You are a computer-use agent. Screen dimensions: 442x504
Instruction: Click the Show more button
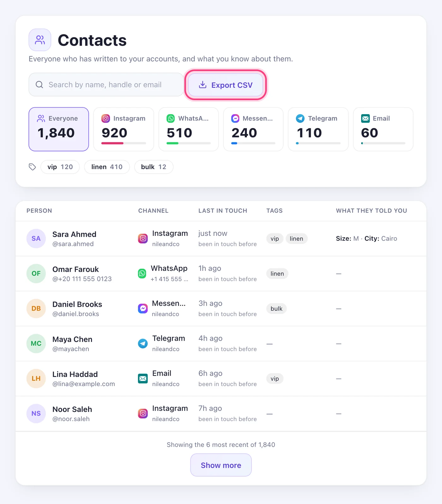pos(221,465)
